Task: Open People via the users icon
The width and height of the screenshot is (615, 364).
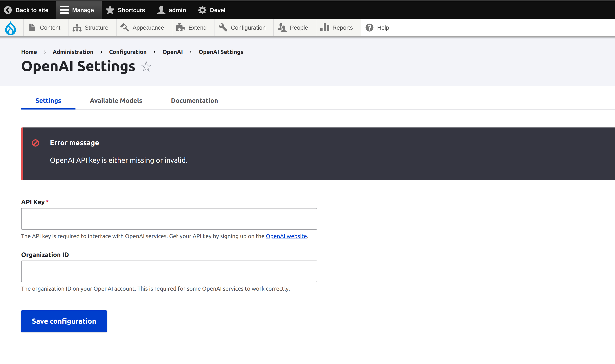Action: tap(282, 27)
